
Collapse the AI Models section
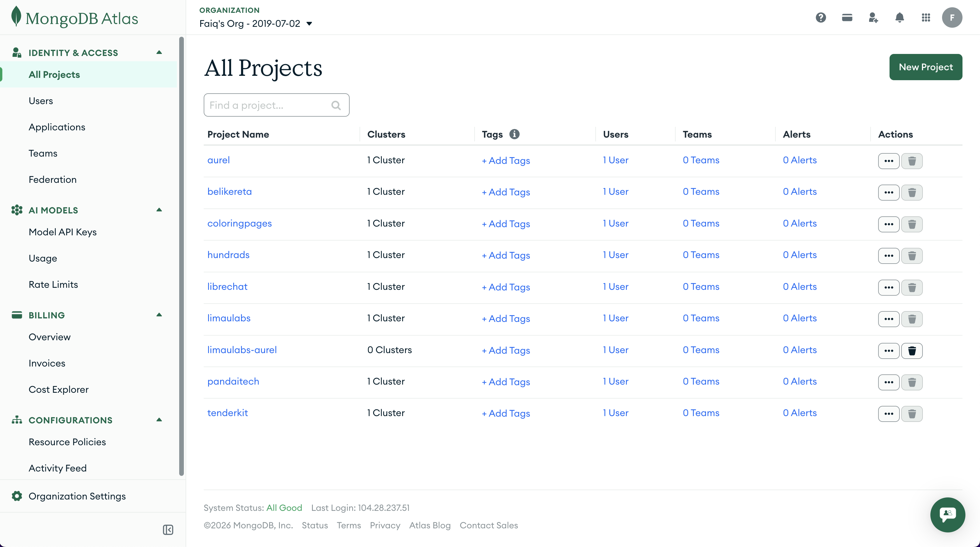[x=159, y=210]
